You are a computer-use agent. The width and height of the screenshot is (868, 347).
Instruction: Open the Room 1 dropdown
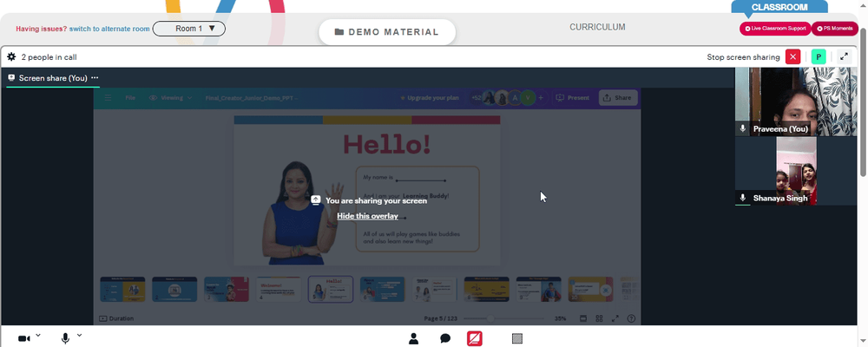click(188, 29)
